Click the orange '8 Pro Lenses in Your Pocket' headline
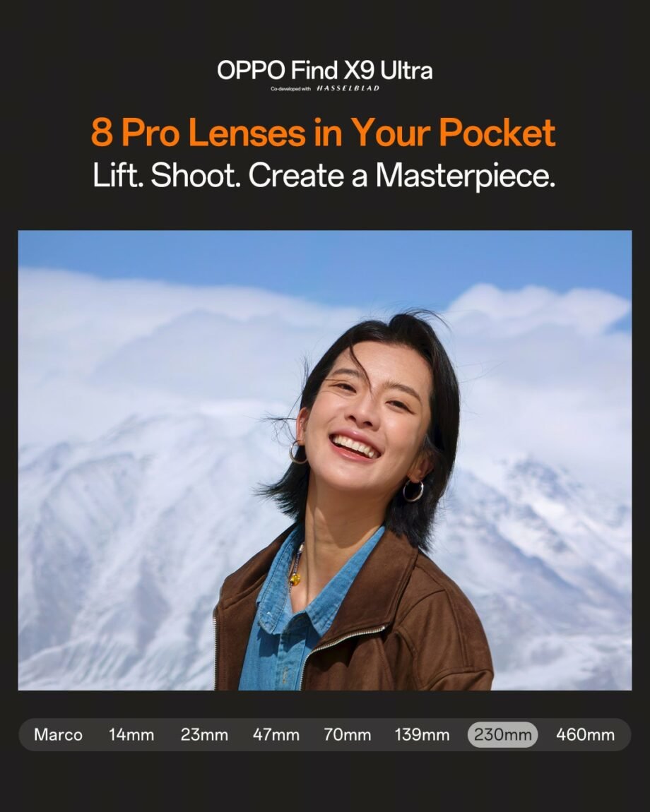This screenshot has width=650, height=812. tap(324, 133)
